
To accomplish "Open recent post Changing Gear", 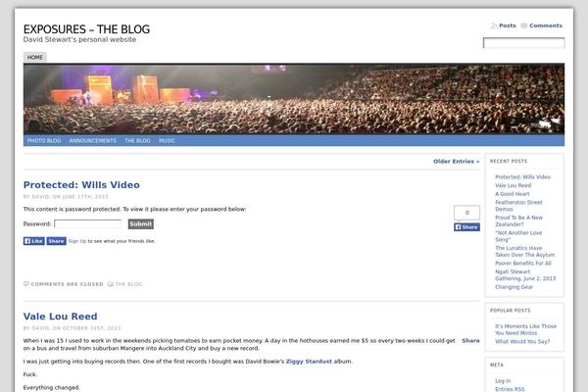I will (514, 287).
